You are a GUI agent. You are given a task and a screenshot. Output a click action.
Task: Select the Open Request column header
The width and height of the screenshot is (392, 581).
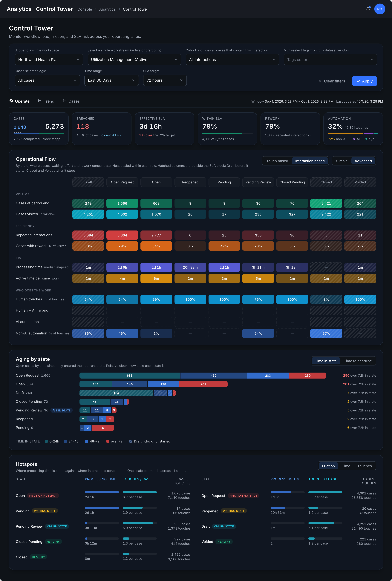[122, 182]
